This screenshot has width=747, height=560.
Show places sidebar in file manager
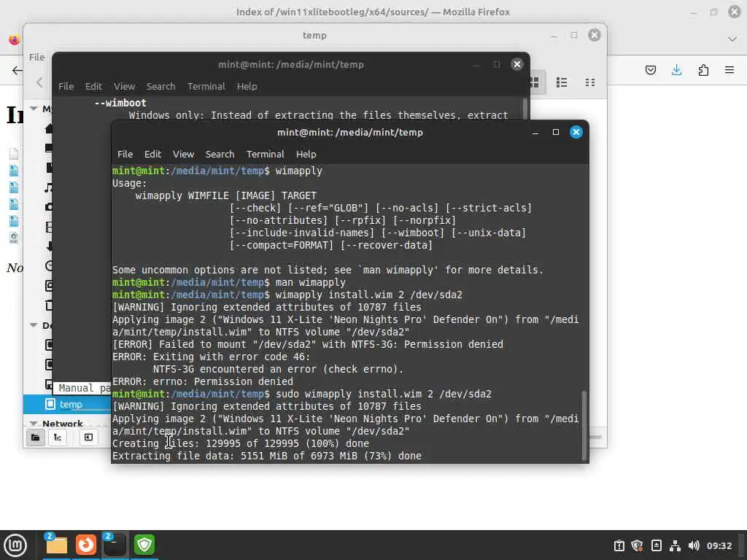[x=35, y=437]
